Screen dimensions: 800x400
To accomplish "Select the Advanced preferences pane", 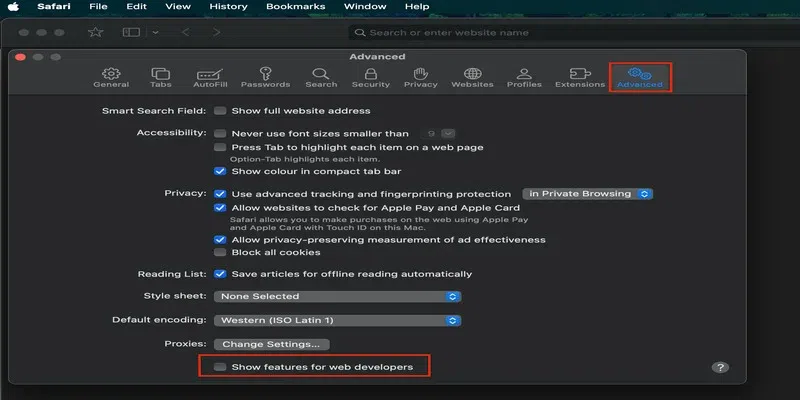I will tap(640, 78).
